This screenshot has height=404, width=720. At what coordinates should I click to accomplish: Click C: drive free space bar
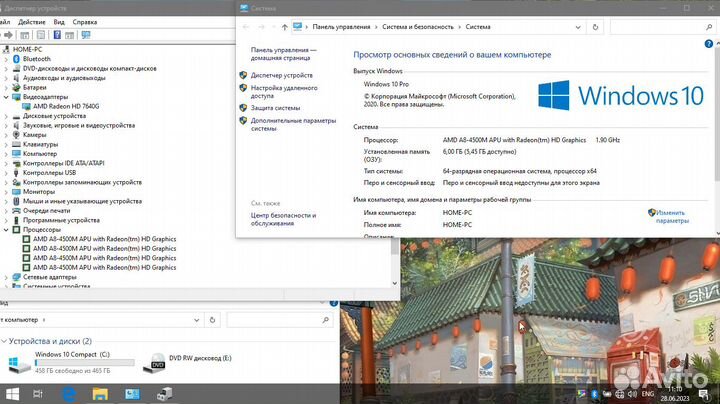click(85, 363)
